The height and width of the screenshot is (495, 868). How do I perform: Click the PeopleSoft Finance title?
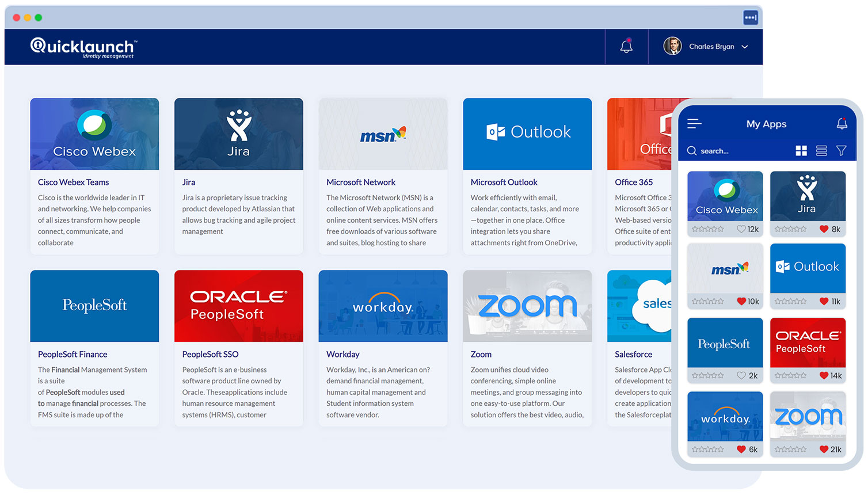point(73,354)
